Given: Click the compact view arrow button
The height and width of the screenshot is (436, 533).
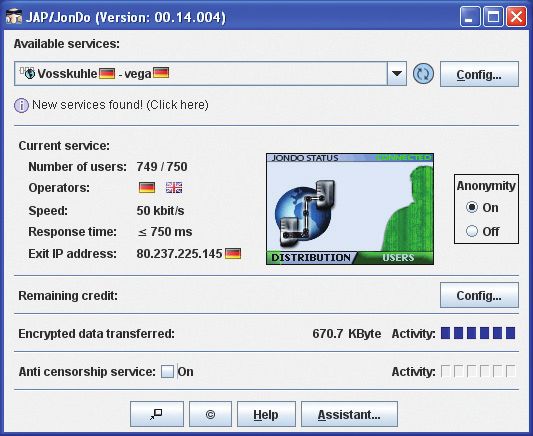Looking at the screenshot, I should (157, 414).
